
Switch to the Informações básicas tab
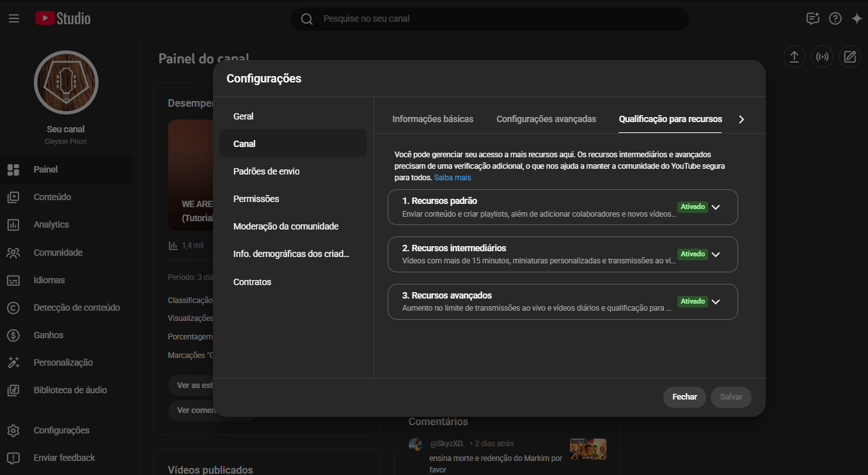point(432,119)
